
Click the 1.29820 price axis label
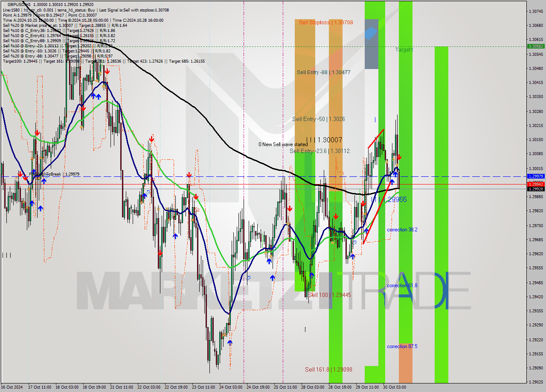[x=535, y=210]
